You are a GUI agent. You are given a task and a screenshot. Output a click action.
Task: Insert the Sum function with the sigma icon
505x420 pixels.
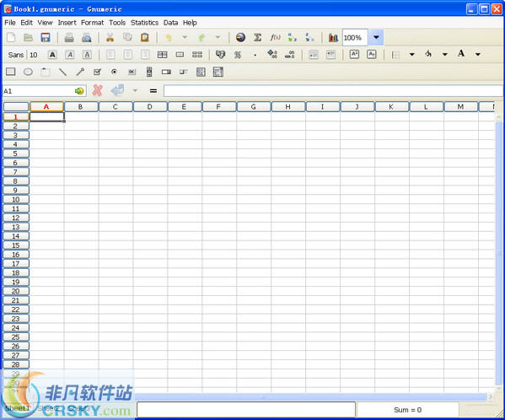(x=257, y=37)
